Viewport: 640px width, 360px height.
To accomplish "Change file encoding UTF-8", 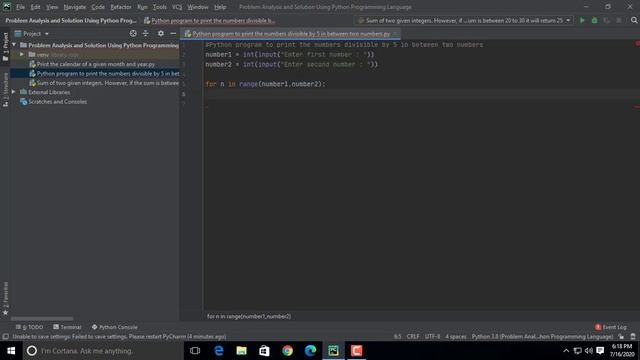I will 432,337.
